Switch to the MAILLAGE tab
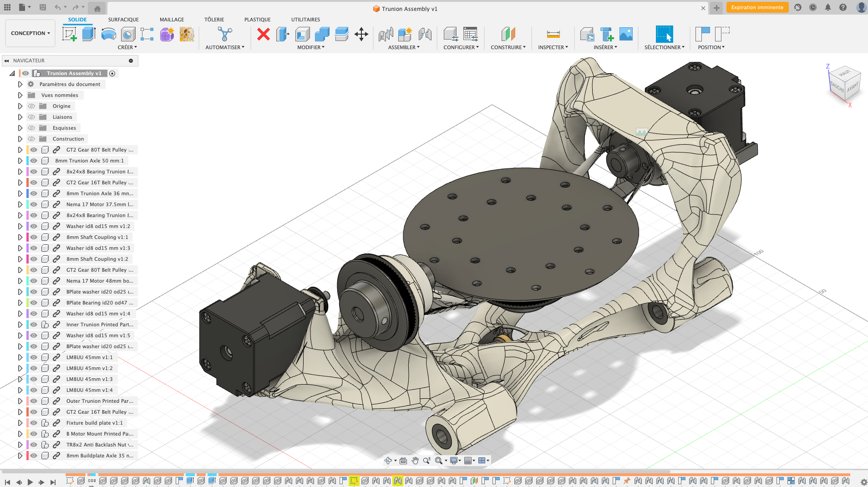Viewport: 868px width, 487px height. tap(172, 19)
